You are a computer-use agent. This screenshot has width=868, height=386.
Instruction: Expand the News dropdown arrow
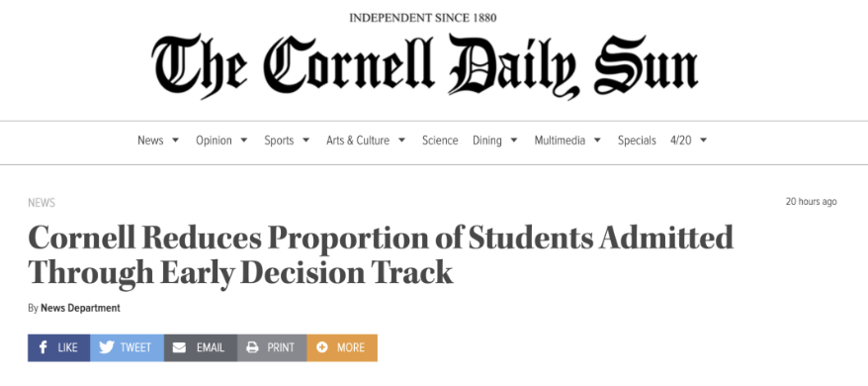coord(176,141)
